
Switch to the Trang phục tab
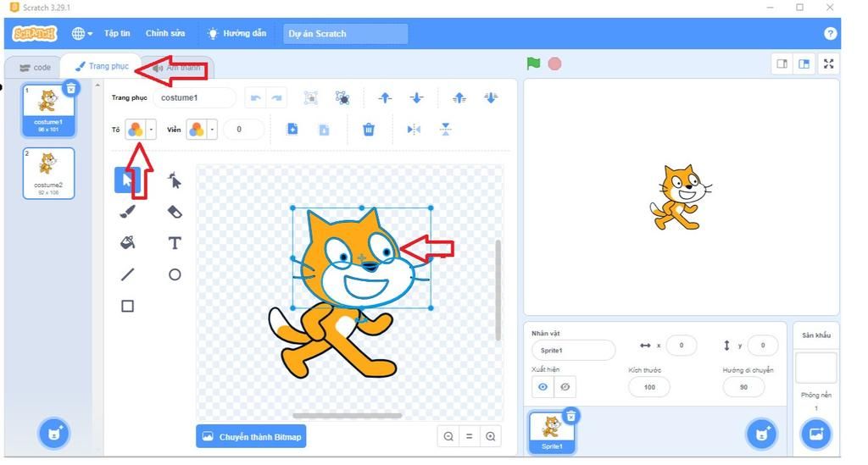102,66
